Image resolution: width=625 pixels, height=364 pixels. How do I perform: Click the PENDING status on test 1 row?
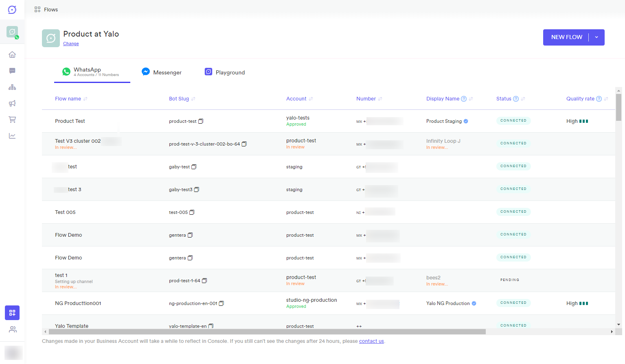[510, 280]
